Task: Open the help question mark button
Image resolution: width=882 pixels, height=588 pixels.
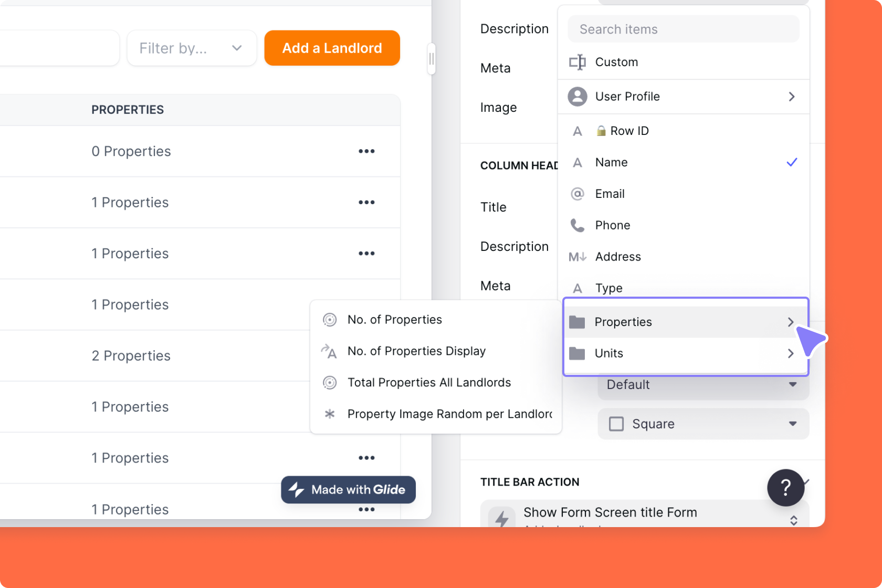Action: coord(785,488)
